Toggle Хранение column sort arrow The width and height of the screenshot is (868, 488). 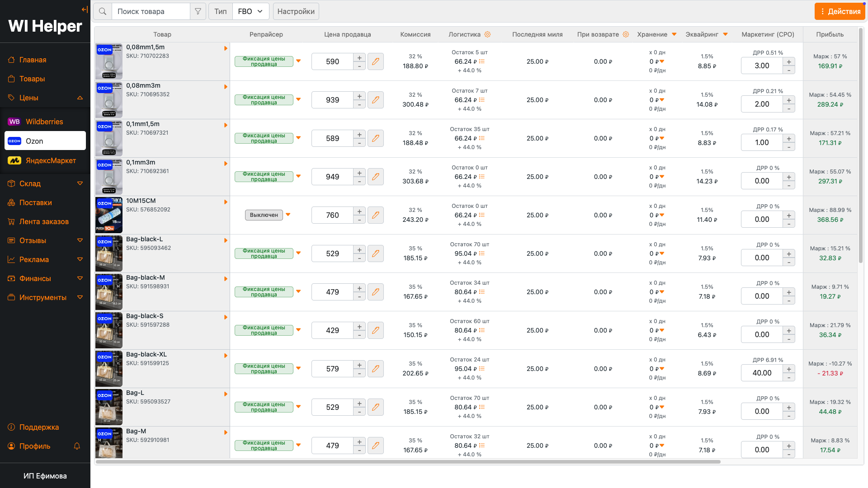[x=674, y=34]
